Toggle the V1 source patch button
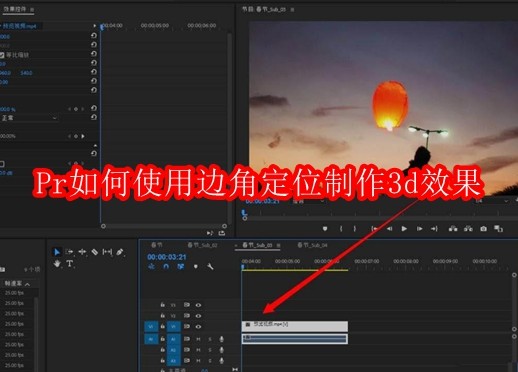518x372 pixels. click(151, 327)
